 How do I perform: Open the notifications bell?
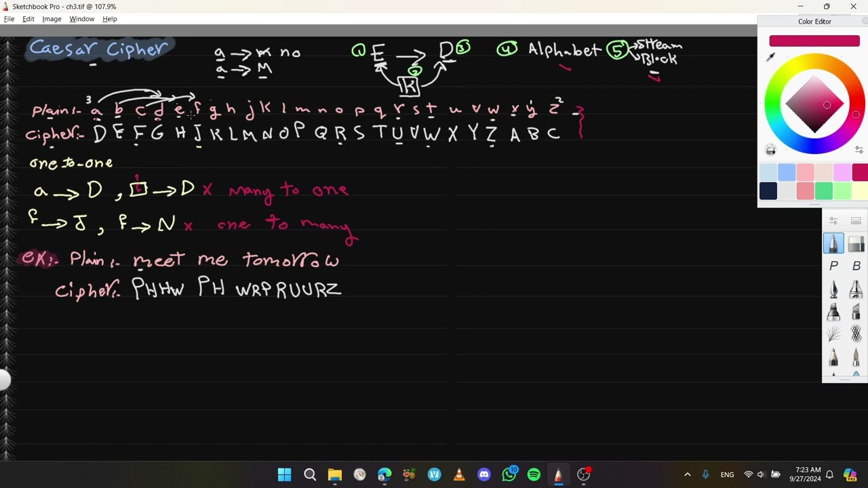click(829, 474)
